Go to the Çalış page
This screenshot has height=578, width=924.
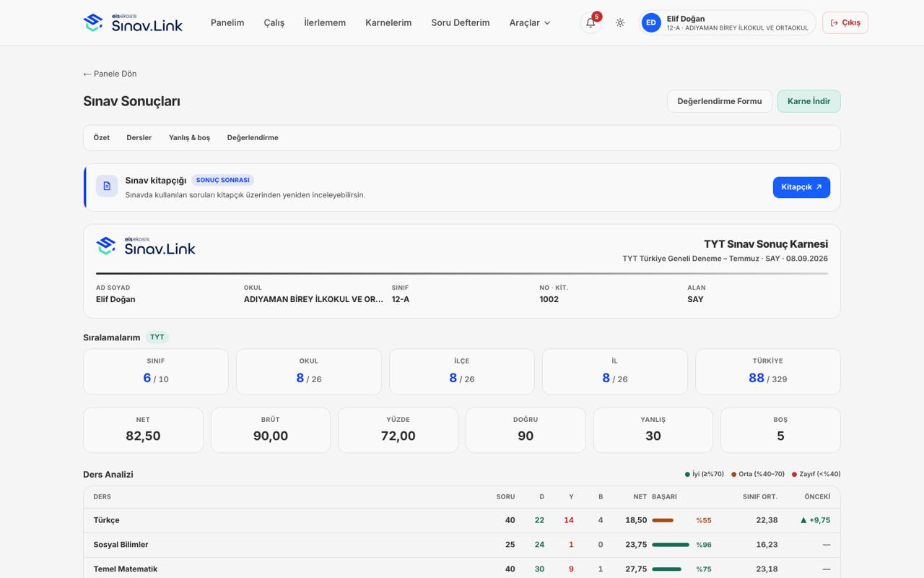(x=274, y=22)
